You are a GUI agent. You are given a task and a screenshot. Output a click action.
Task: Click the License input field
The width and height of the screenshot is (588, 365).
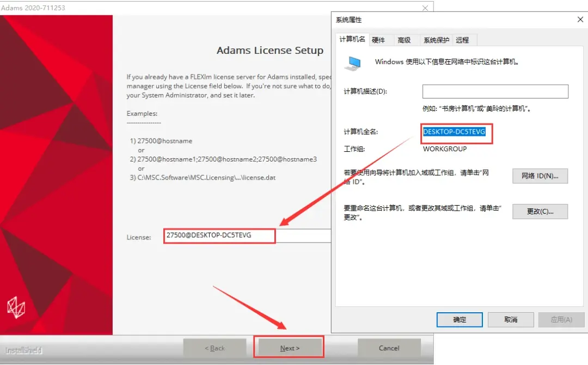point(248,236)
